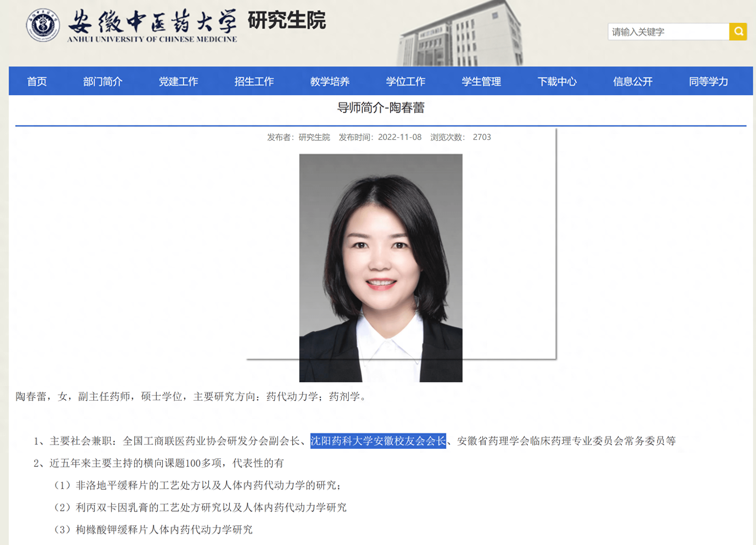Select 学位工作 in the navigation bar
The width and height of the screenshot is (756, 545).
(x=405, y=81)
